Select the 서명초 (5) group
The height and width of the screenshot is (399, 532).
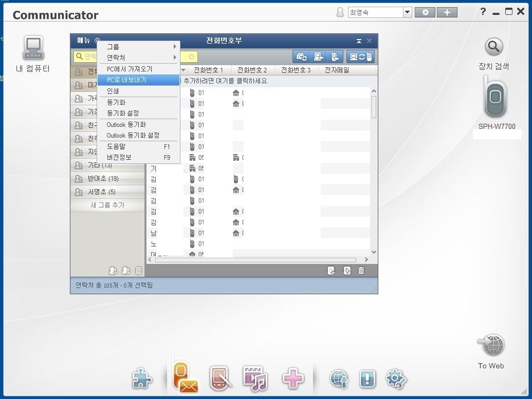click(107, 192)
